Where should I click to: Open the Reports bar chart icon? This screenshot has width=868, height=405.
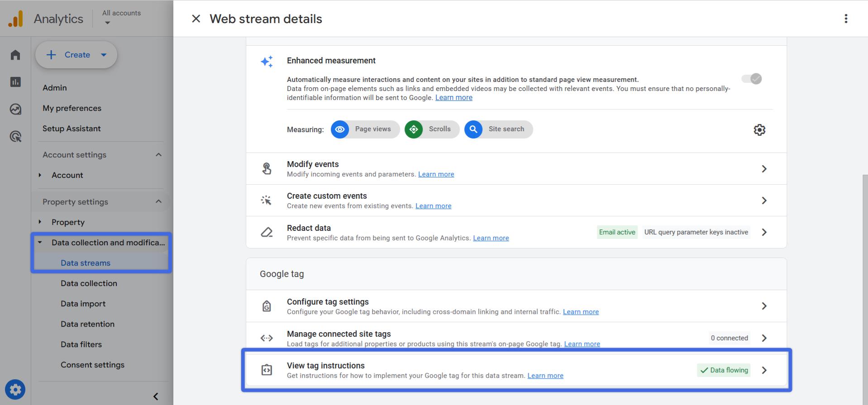(15, 82)
